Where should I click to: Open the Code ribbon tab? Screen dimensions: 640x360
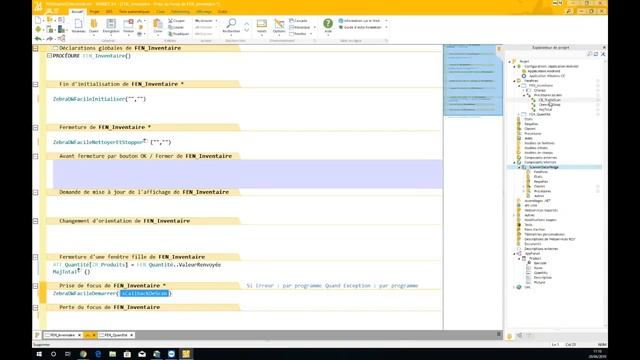[160, 12]
